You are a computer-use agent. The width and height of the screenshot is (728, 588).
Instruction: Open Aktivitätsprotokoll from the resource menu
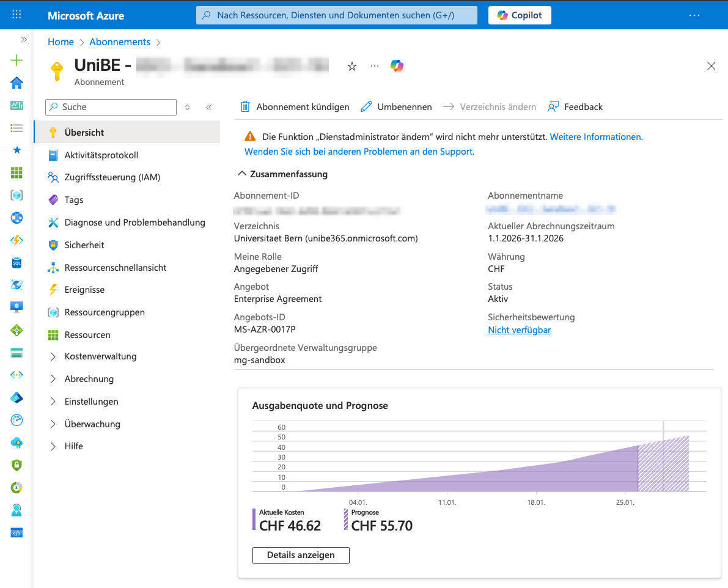pos(101,155)
